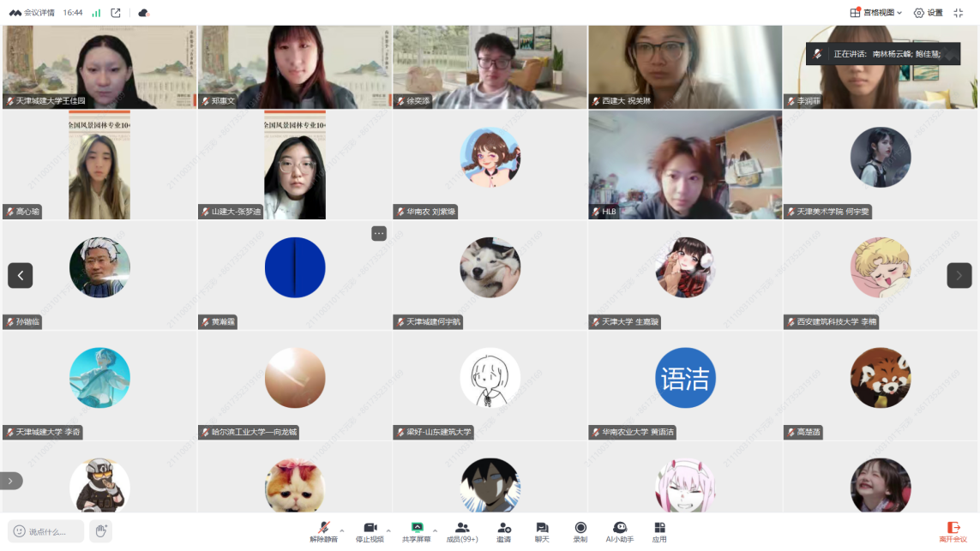
Task: Unmute microphone with 解除静音 button
Action: click(x=323, y=531)
